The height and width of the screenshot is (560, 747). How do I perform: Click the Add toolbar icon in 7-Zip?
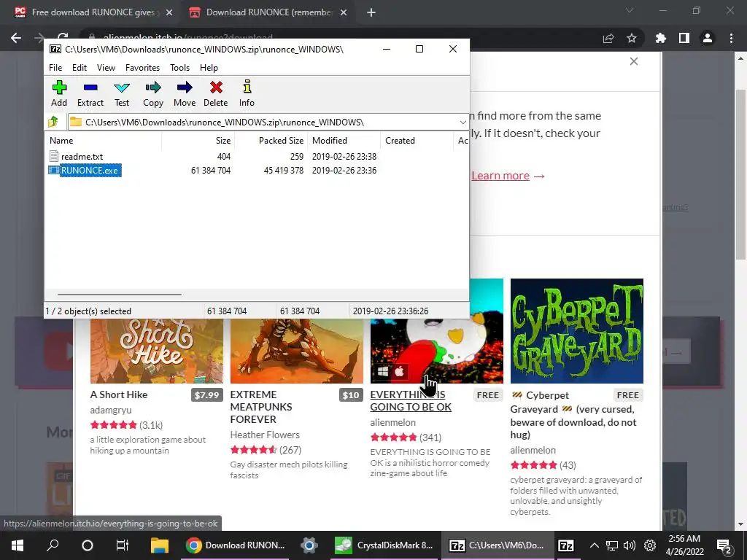click(x=59, y=94)
